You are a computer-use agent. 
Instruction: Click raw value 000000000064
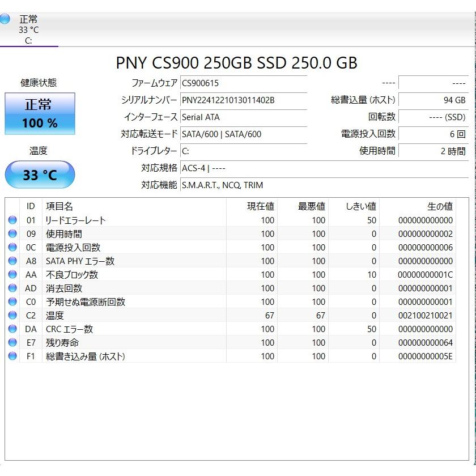pyautogui.click(x=426, y=343)
